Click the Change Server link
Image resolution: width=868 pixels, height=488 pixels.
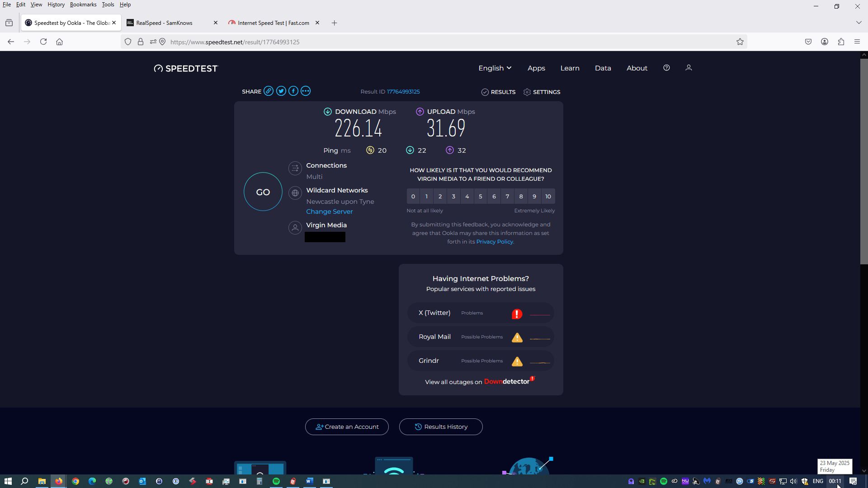[329, 212]
